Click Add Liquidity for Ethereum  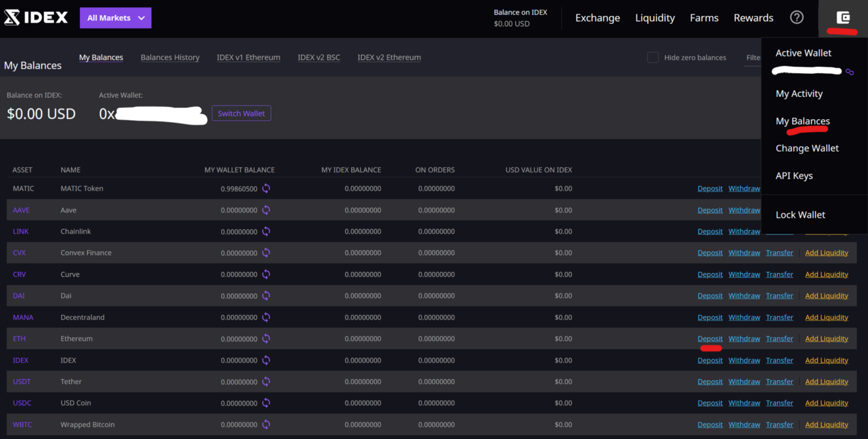[x=826, y=339]
